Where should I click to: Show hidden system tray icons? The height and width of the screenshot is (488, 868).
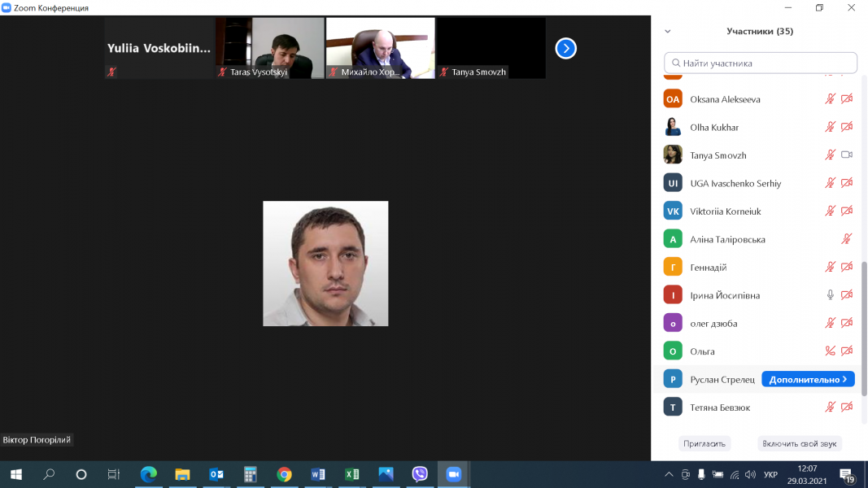click(x=669, y=474)
